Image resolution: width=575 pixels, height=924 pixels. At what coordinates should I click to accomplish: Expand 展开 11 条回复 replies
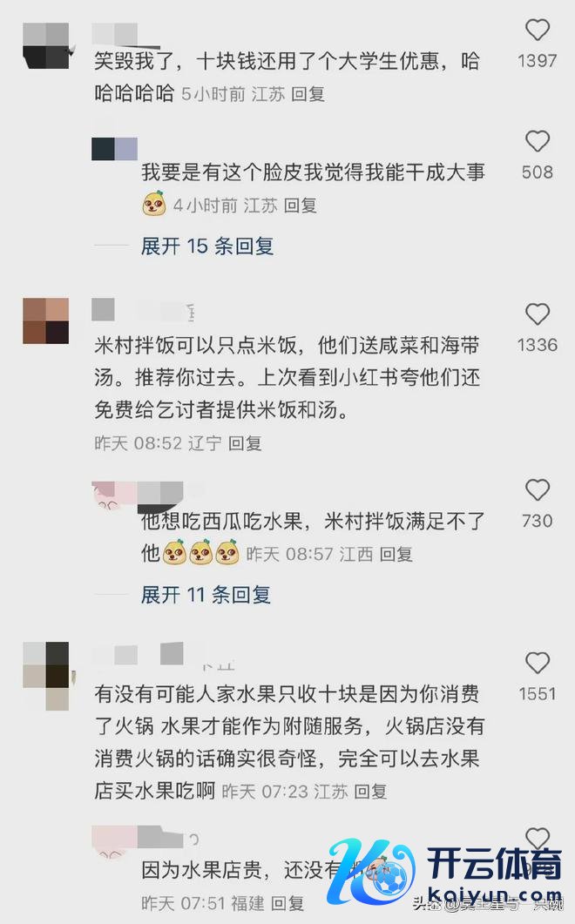click(x=206, y=595)
